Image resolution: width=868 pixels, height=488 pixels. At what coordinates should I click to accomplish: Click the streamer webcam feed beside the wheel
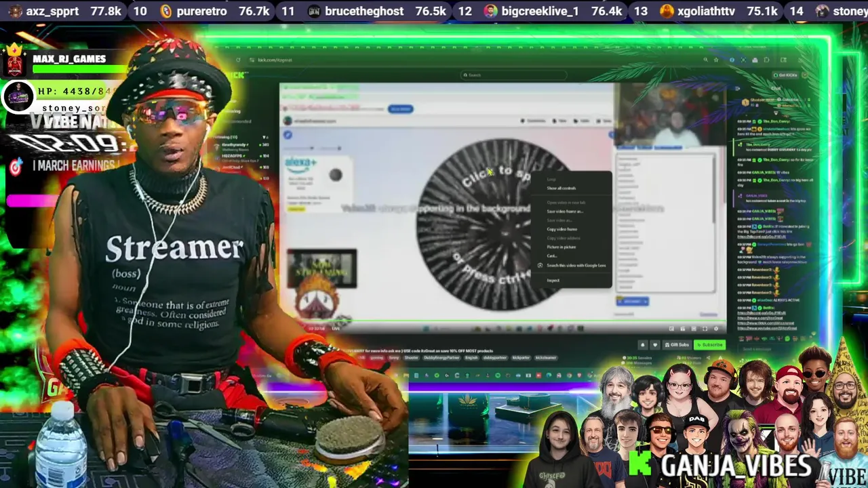pyautogui.click(x=669, y=115)
